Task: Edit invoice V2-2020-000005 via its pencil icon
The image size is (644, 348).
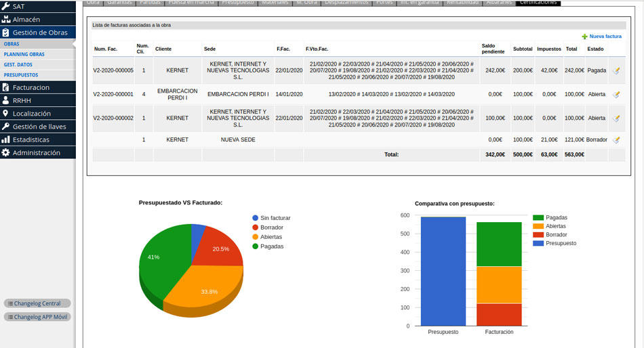Action: (x=616, y=70)
